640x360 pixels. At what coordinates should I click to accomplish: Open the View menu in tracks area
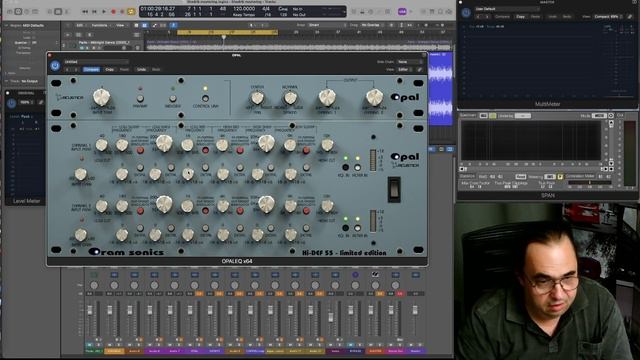coord(120,25)
